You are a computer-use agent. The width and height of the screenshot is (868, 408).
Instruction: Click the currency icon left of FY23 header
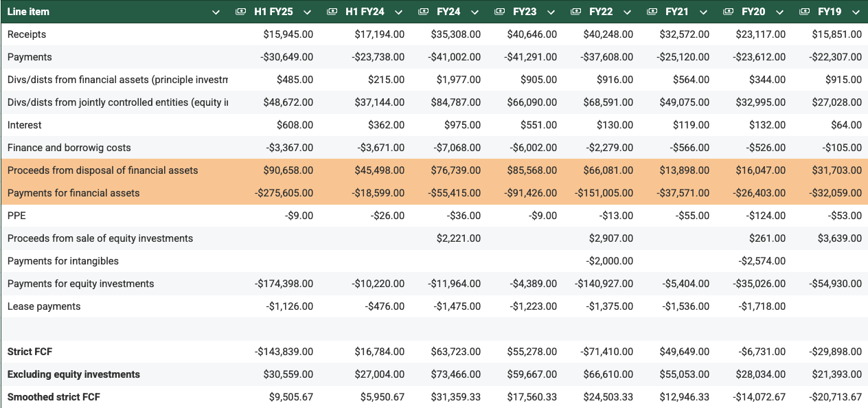pyautogui.click(x=499, y=12)
